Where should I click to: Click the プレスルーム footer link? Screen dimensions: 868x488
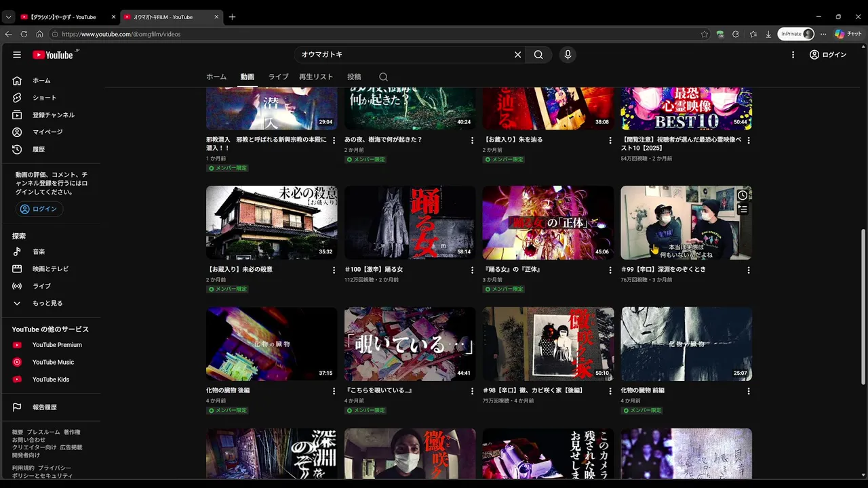pyautogui.click(x=43, y=432)
